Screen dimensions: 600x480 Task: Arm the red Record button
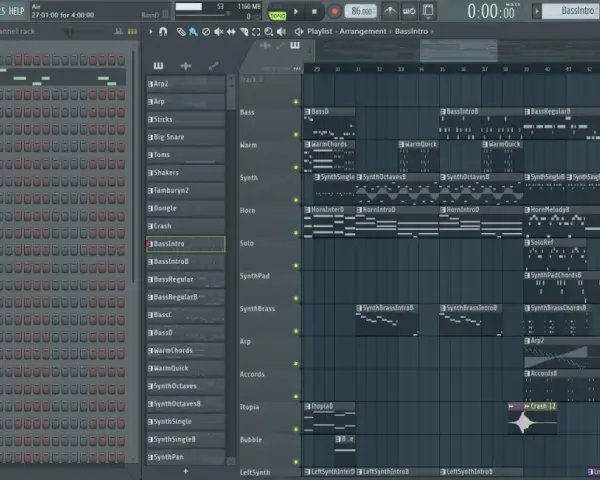tap(334, 11)
